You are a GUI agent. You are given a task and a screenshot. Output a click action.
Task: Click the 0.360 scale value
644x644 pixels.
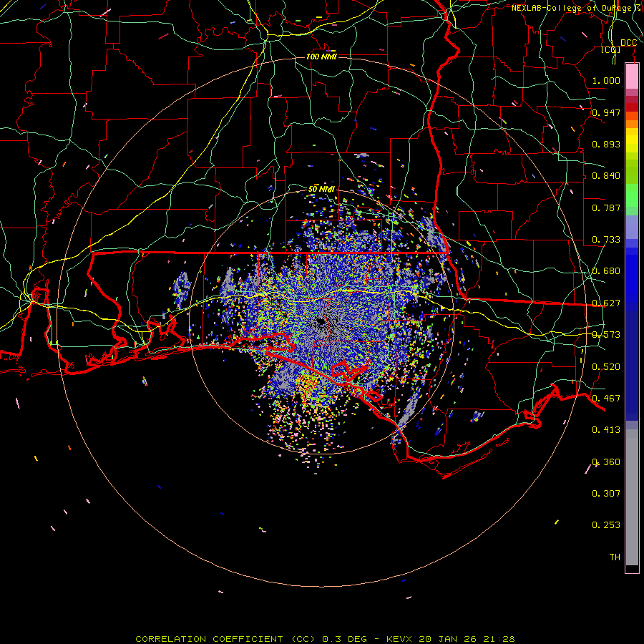click(606, 462)
